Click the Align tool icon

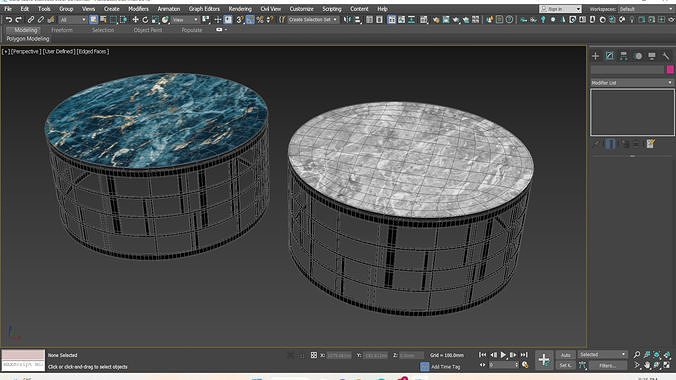[357, 20]
